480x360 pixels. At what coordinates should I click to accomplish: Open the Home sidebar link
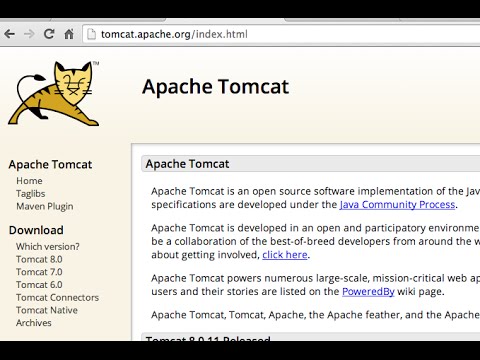coord(29,181)
